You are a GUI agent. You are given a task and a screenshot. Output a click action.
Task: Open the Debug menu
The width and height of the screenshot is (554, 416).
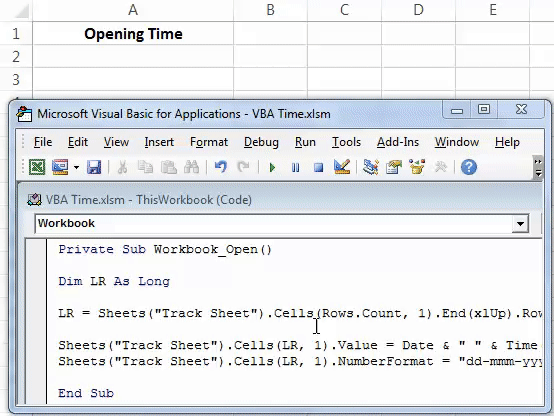pos(261,142)
